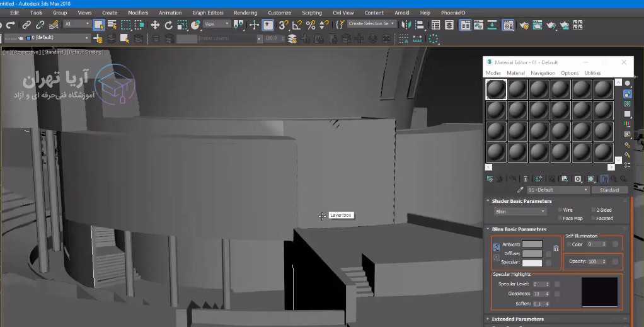Collapse Shader Basic Parameters rollout

tap(522, 201)
